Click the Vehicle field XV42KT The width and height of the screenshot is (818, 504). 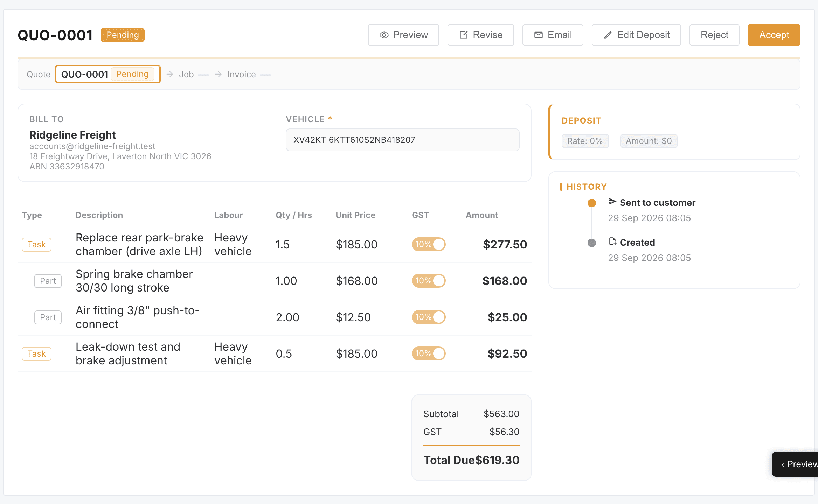(402, 140)
